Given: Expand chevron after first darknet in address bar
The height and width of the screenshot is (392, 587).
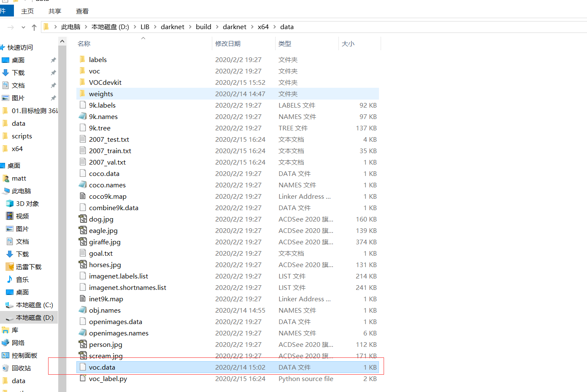Looking at the screenshot, I should pos(190,27).
